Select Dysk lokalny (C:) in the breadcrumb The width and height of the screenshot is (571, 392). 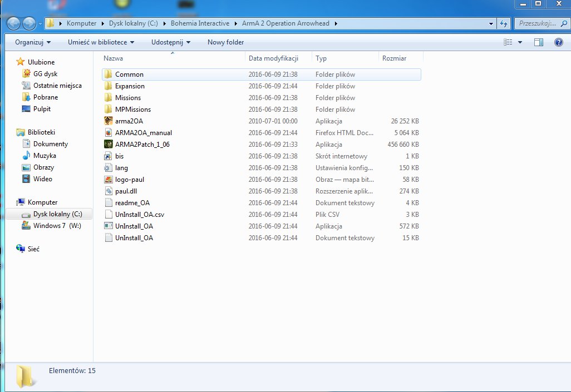click(x=133, y=23)
